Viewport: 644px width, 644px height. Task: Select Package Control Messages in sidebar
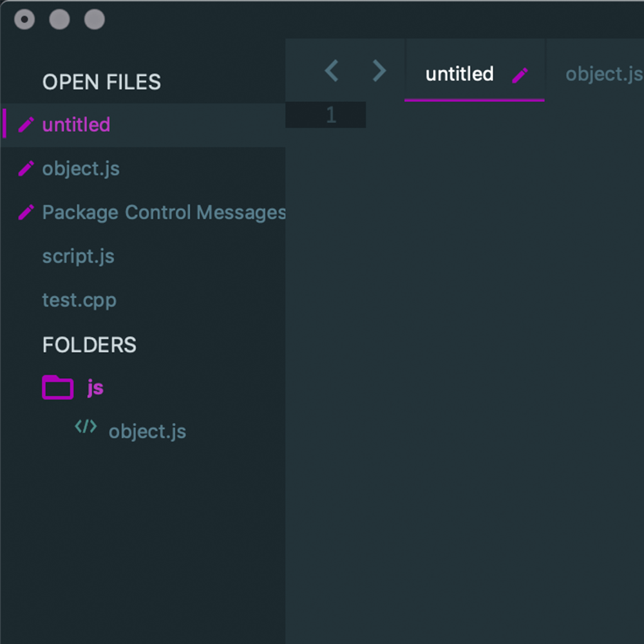(164, 213)
